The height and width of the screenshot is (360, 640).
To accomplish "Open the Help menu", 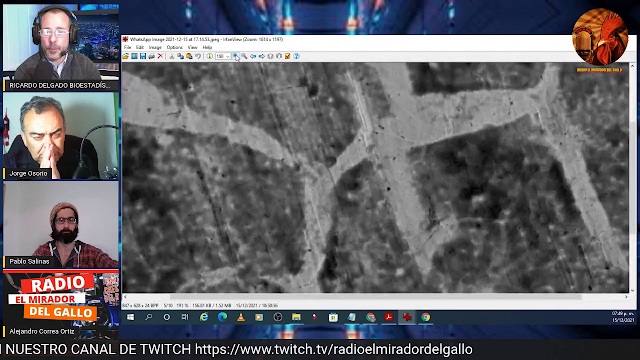I will click(207, 47).
